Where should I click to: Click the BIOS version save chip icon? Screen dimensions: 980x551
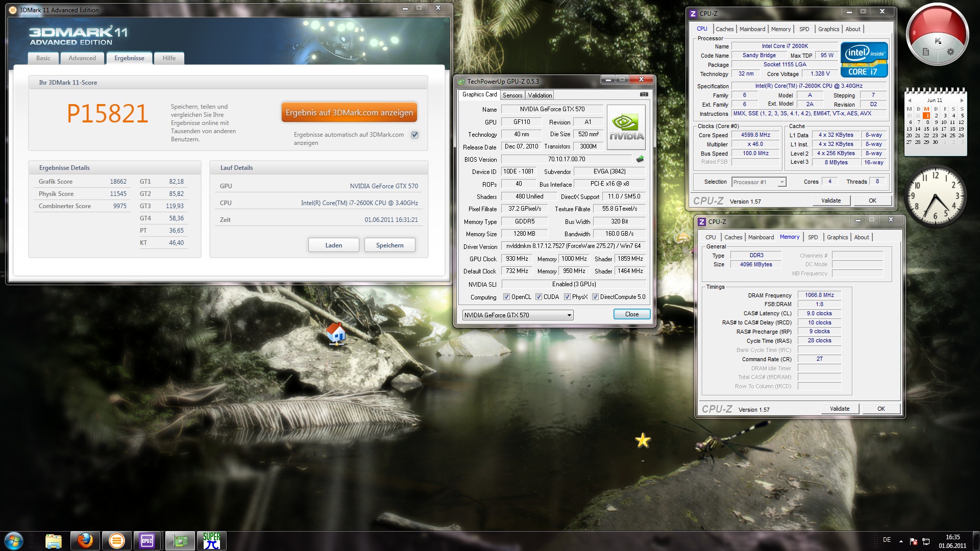pos(640,159)
